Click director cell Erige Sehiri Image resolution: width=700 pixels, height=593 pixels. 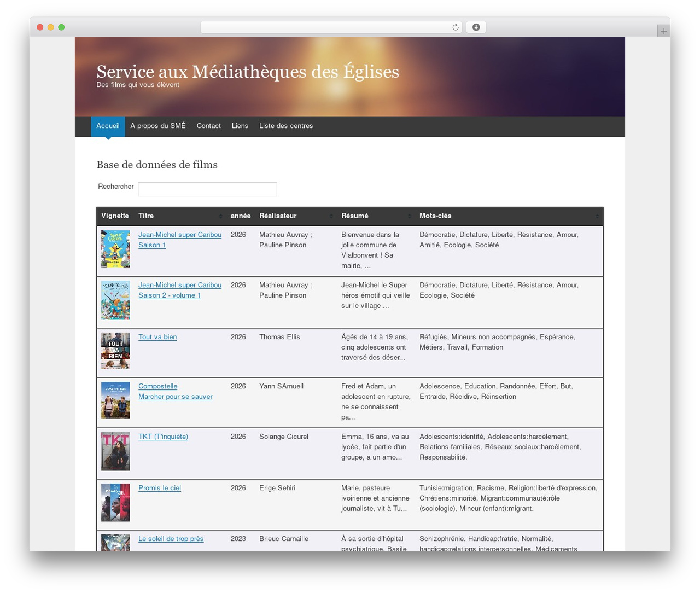[277, 488]
